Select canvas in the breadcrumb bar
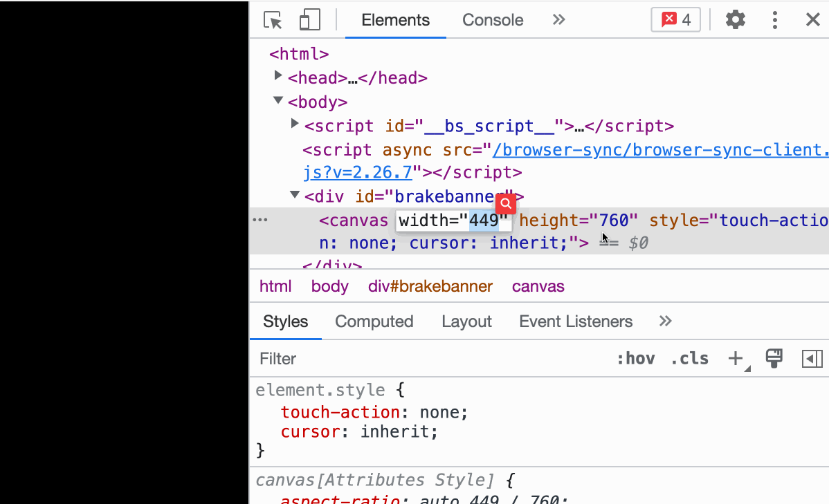This screenshot has width=829, height=504. click(538, 286)
